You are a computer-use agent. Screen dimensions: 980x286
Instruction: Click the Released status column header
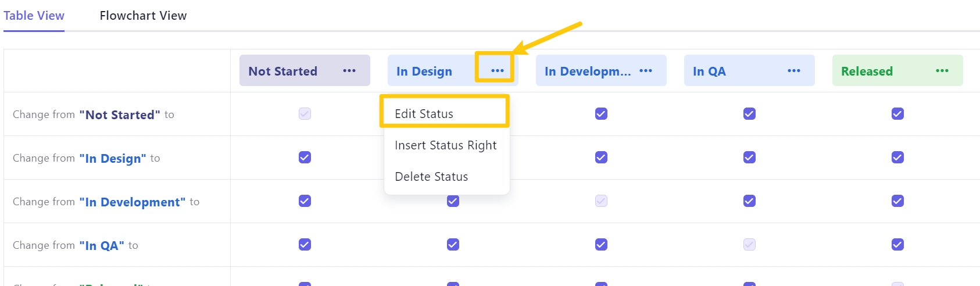pos(867,71)
